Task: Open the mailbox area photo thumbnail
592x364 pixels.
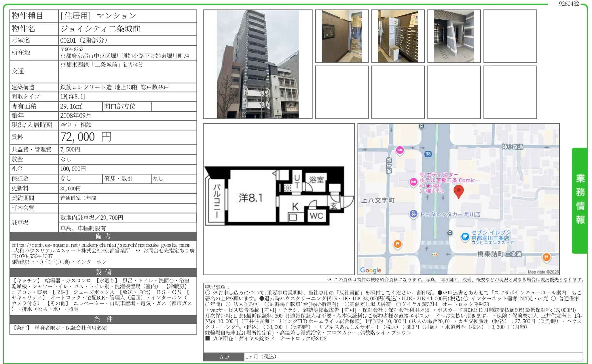Action: point(398,36)
